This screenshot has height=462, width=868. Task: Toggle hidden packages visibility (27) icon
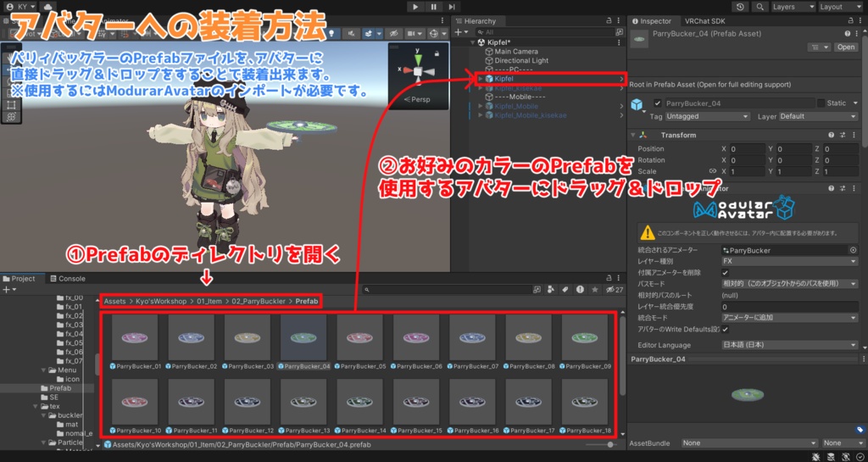coord(615,289)
